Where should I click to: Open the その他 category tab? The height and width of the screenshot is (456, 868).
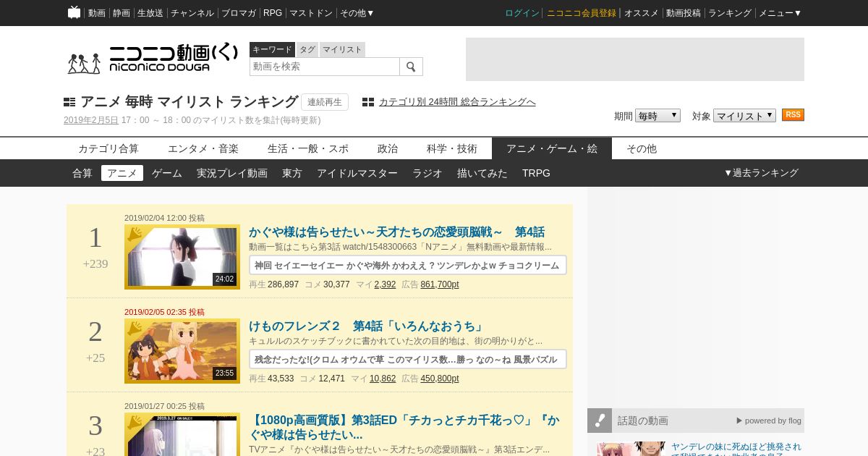point(642,148)
